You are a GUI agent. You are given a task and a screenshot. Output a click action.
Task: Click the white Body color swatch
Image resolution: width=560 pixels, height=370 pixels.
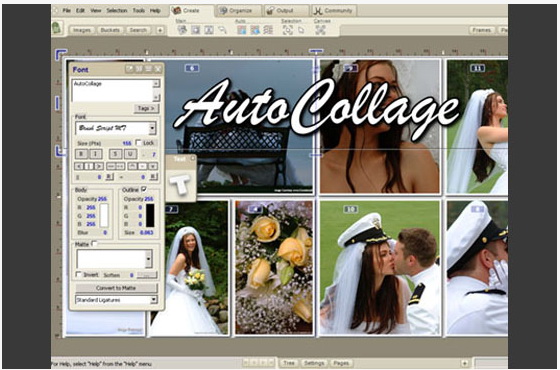(104, 215)
